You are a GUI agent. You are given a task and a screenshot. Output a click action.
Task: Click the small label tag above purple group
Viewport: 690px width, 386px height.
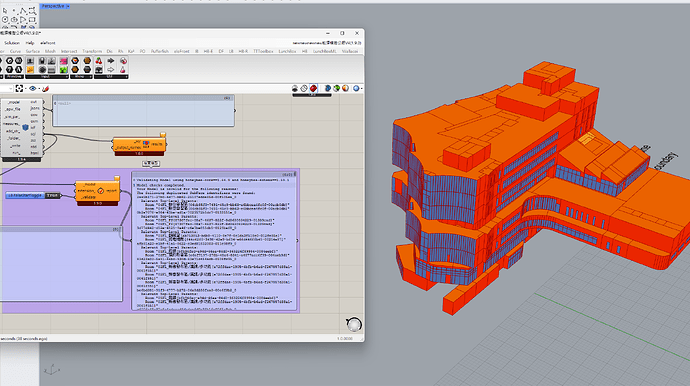point(150,163)
